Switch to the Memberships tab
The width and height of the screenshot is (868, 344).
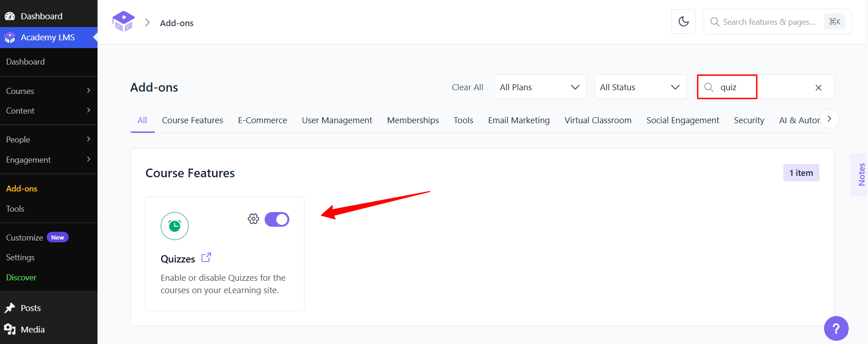point(413,120)
